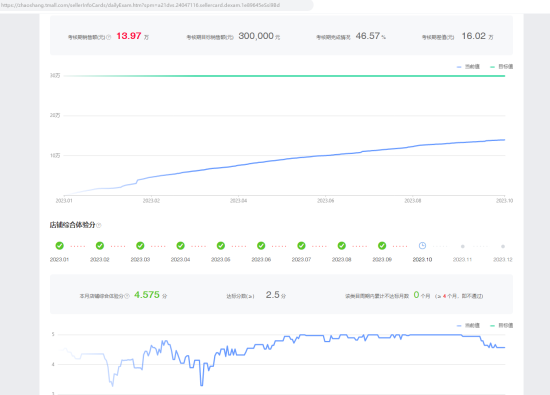
Task: Click the 店铺综合体验分 section heading
Action: pyautogui.click(x=72, y=225)
